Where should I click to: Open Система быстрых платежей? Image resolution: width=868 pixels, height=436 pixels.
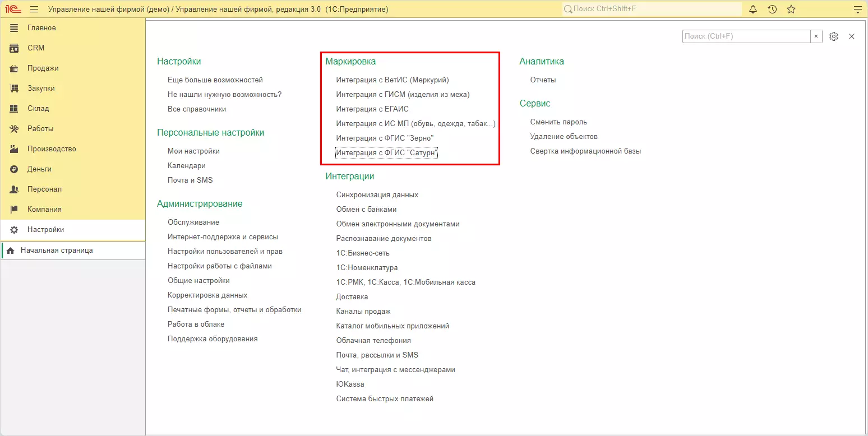(x=385, y=399)
